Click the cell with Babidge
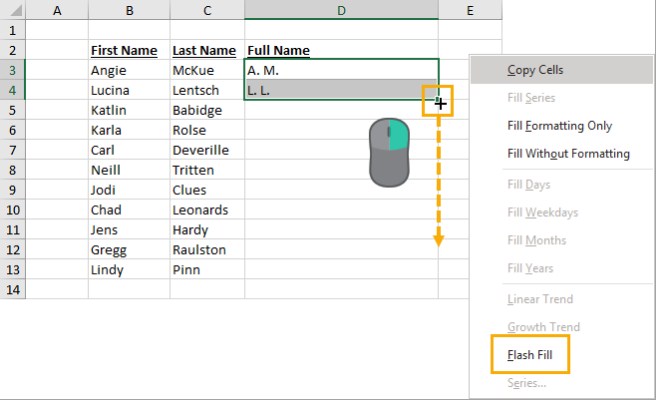656x400 pixels. pyautogui.click(x=207, y=110)
